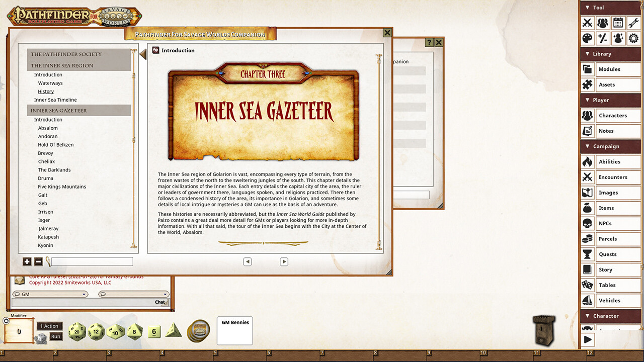Click the search field in the companion window
The height and width of the screenshot is (362, 644).
coord(92,261)
